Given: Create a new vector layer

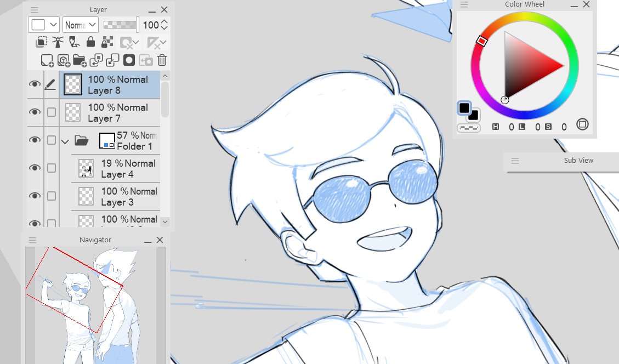Looking at the screenshot, I should tap(64, 60).
